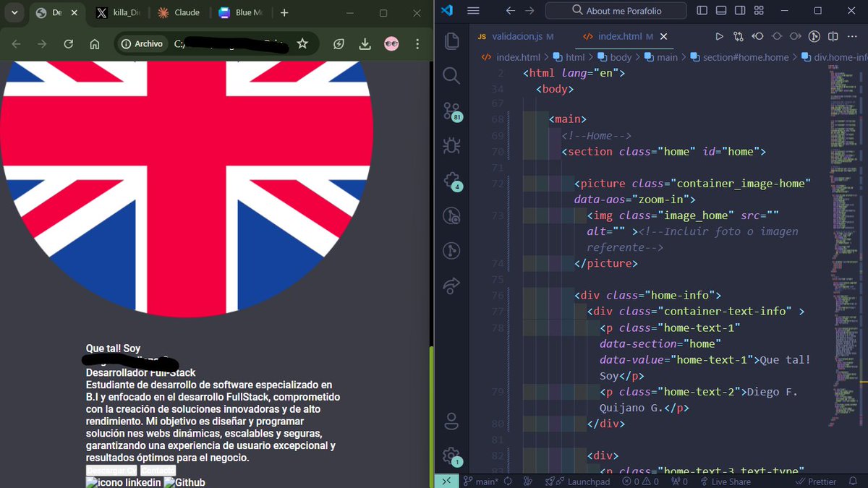Click the Live Share arrow icon in activity bar
This screenshot has width=868, height=488.
[452, 286]
